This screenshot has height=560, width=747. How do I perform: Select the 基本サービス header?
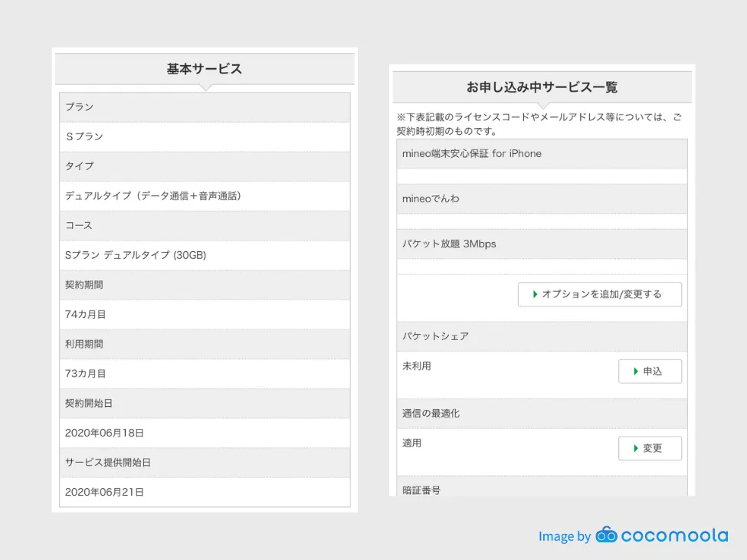[x=205, y=69]
